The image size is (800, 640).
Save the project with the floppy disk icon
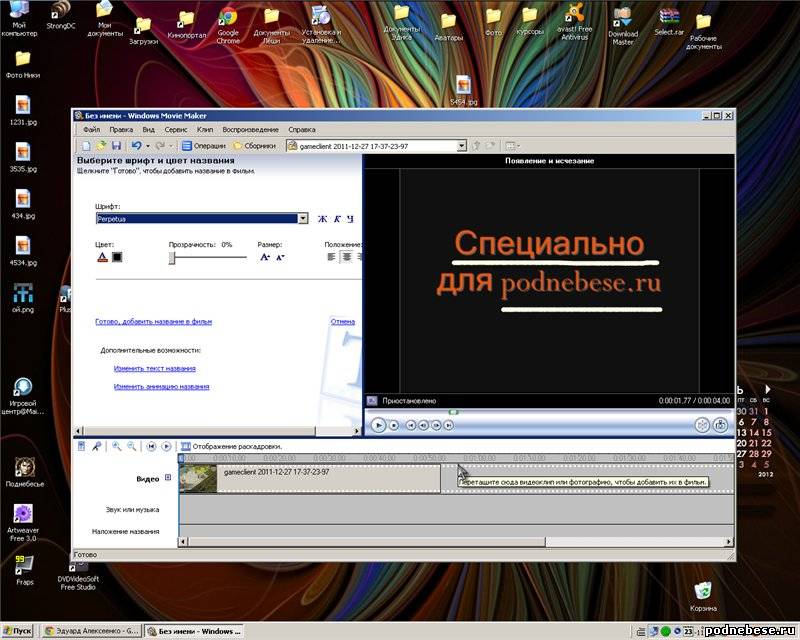click(x=116, y=146)
